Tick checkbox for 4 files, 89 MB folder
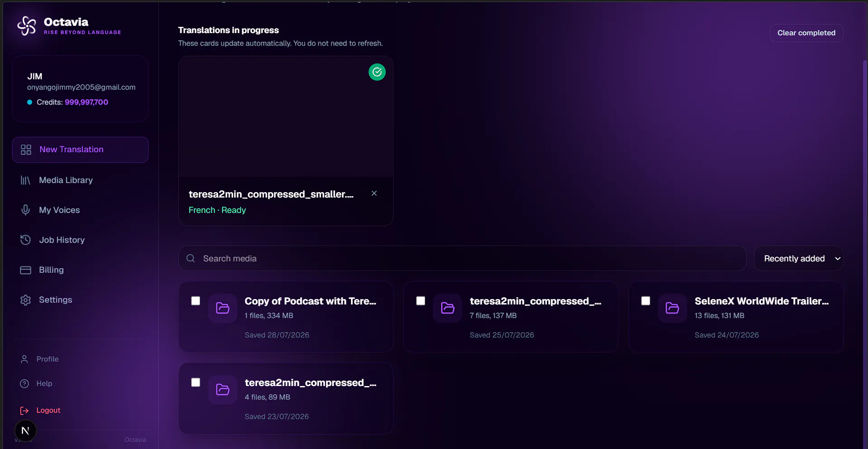868x449 pixels. click(196, 382)
